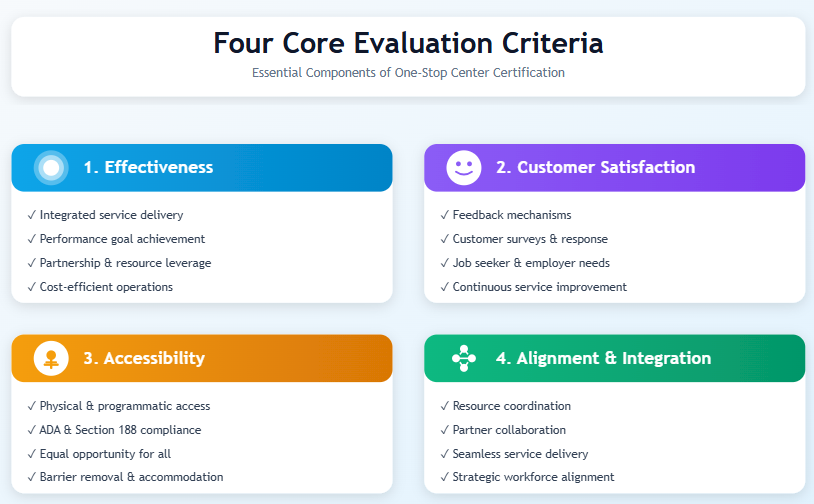The width and height of the screenshot is (814, 504).
Task: Click 'ADA & Section 188 compliance' item
Action: [120, 430]
